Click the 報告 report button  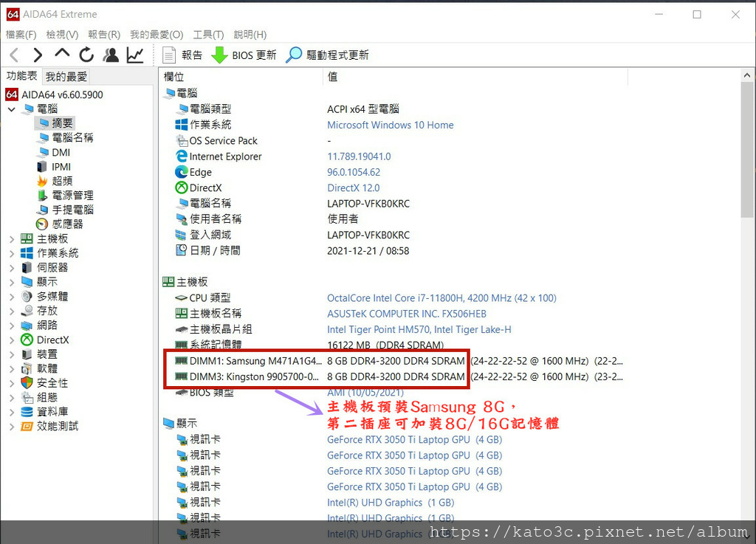182,55
